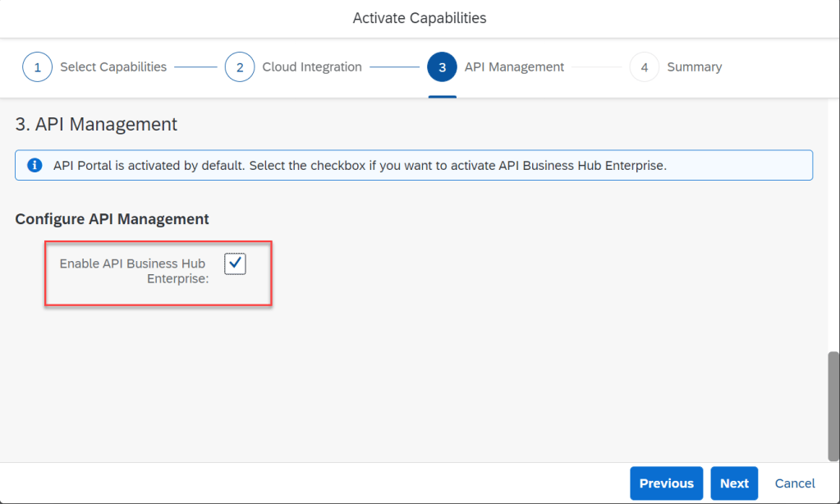Click the API Portal information message text
This screenshot has height=504, width=840.
(x=360, y=165)
